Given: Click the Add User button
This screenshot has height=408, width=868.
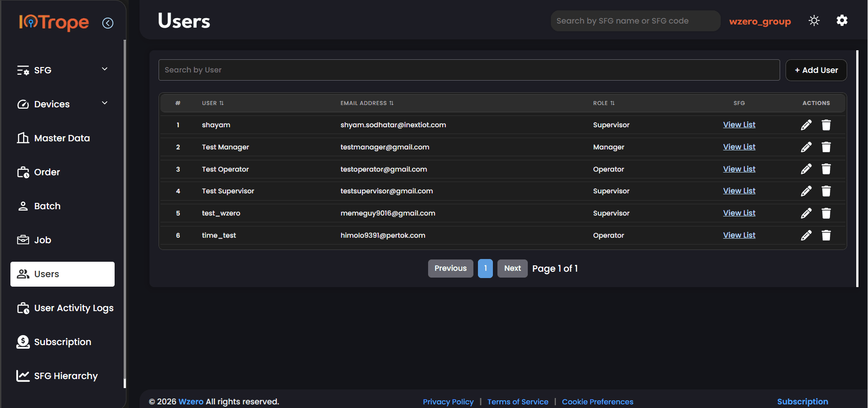Looking at the screenshot, I should tap(816, 70).
